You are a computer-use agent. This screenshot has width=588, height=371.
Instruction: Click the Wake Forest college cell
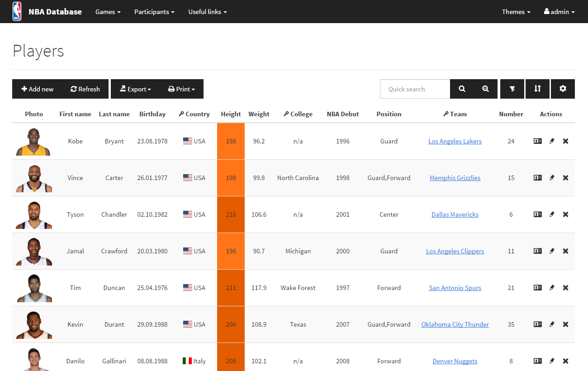298,288
